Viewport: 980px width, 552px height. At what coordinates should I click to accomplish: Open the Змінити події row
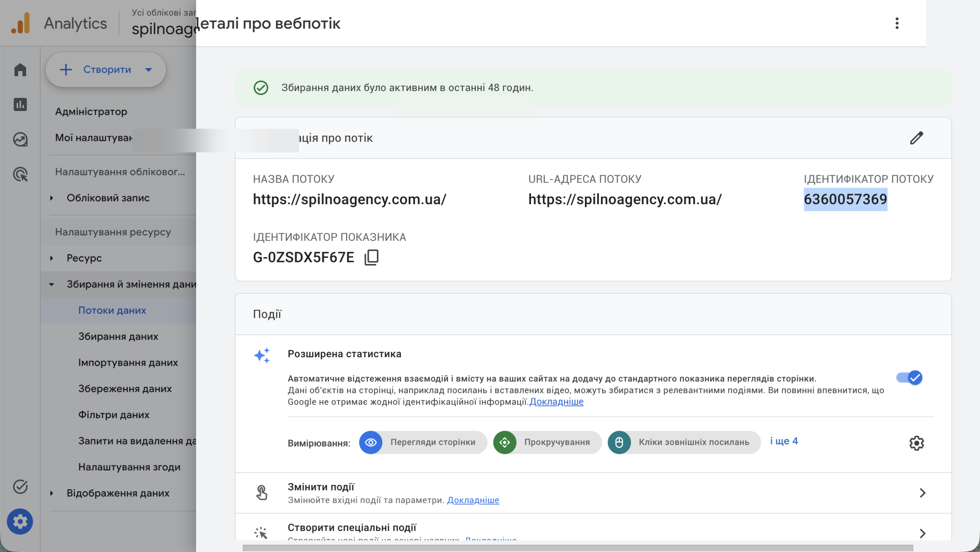(593, 493)
